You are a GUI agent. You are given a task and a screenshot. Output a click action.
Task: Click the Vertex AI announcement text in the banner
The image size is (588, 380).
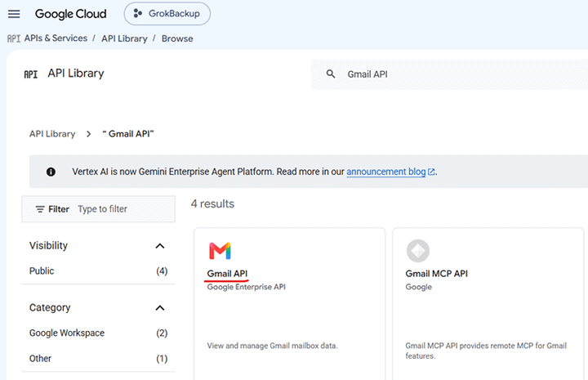208,172
